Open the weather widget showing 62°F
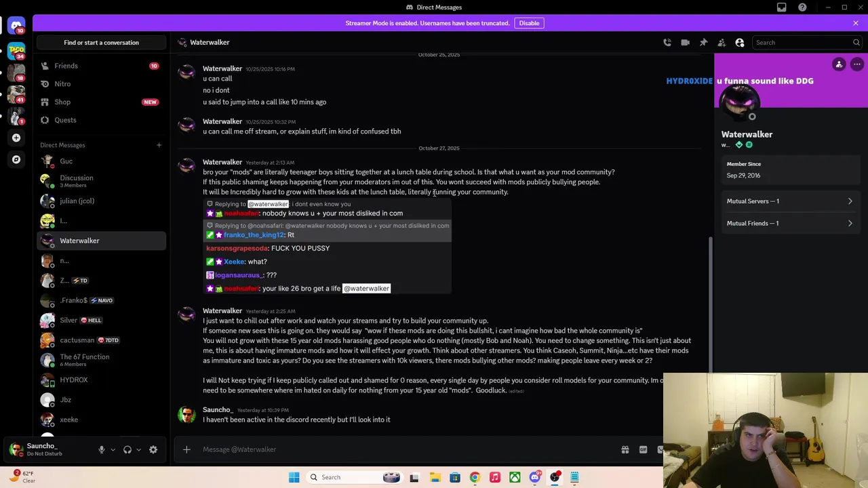 click(x=22, y=477)
